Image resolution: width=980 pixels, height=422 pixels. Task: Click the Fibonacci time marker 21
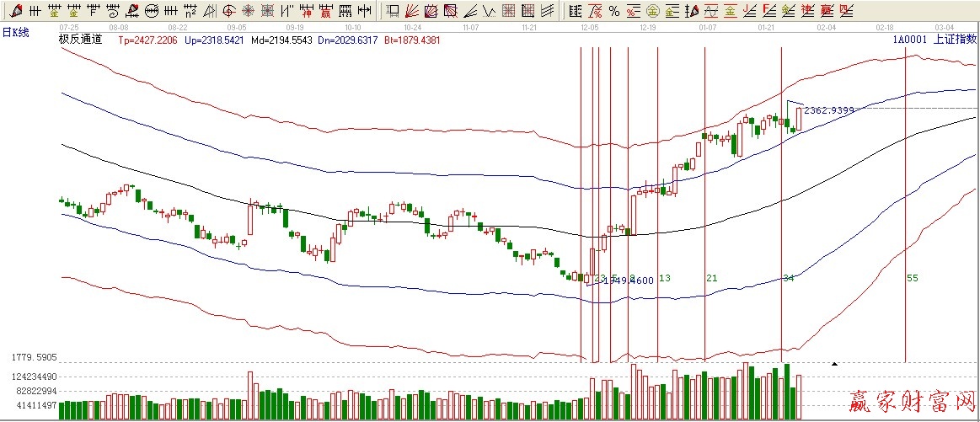(x=711, y=278)
